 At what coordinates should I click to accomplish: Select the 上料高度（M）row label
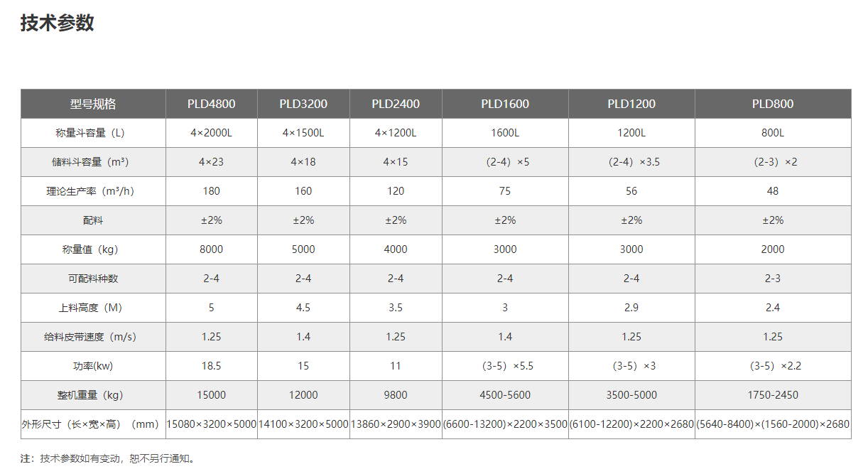tap(93, 308)
